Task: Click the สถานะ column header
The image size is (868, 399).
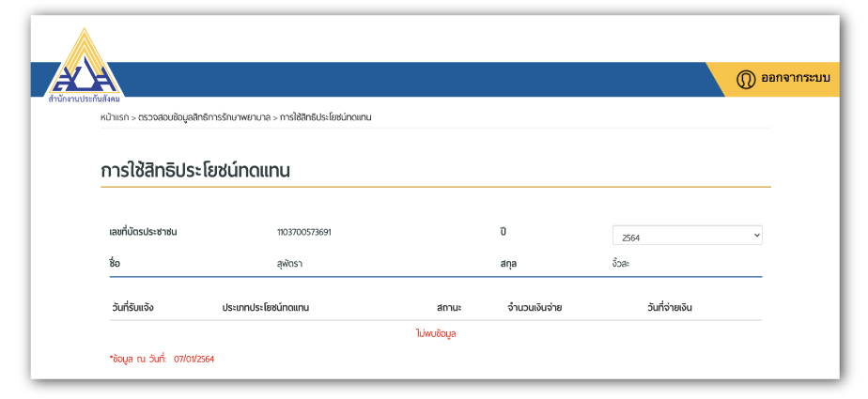Action: click(449, 307)
